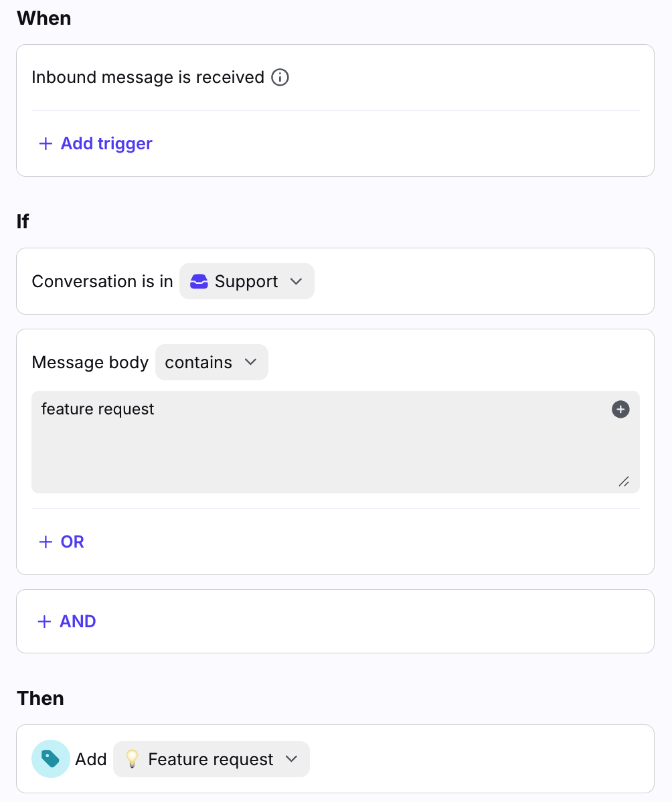Image resolution: width=672 pixels, height=802 pixels.
Task: Click the chevron beside Feature request
Action: (291, 759)
